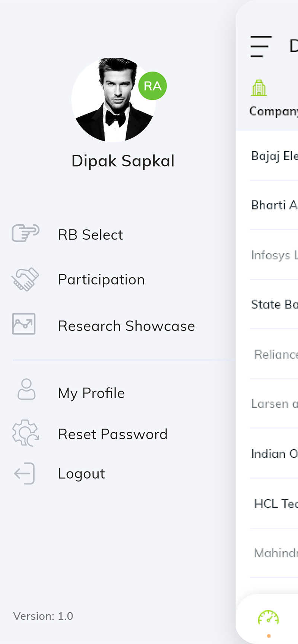Open Participation menu item
This screenshot has height=644, width=298.
tap(101, 280)
